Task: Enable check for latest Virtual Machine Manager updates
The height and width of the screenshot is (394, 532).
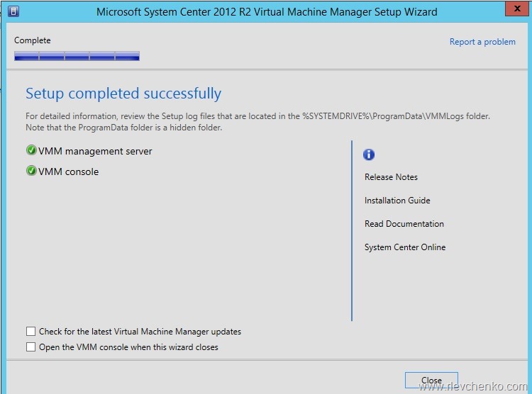Action: pyautogui.click(x=31, y=332)
